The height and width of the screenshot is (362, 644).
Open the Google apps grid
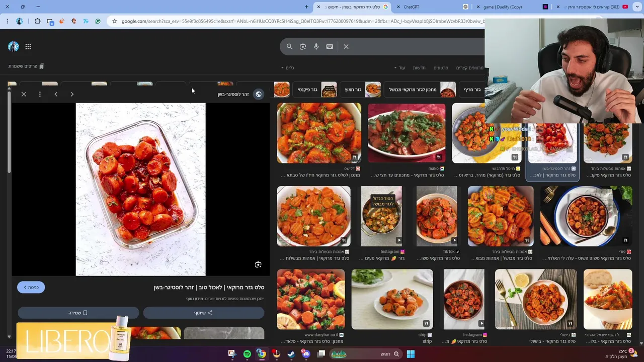tap(28, 47)
